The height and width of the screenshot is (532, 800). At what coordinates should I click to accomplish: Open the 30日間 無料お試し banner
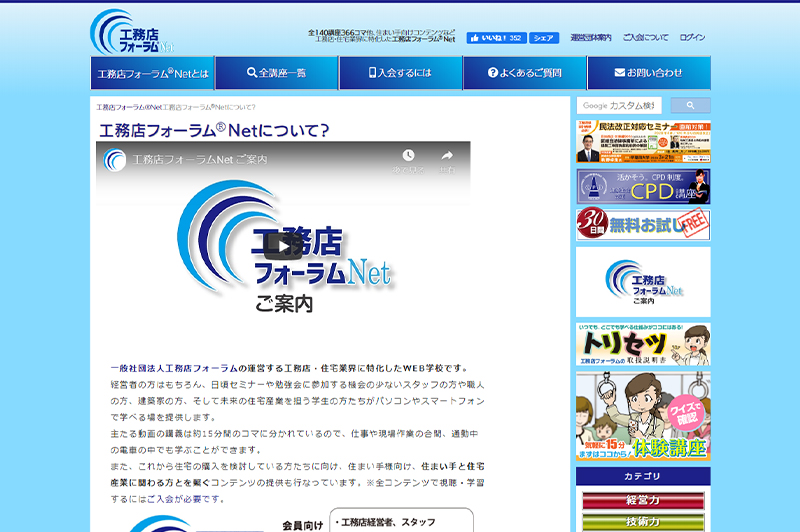coord(643,224)
